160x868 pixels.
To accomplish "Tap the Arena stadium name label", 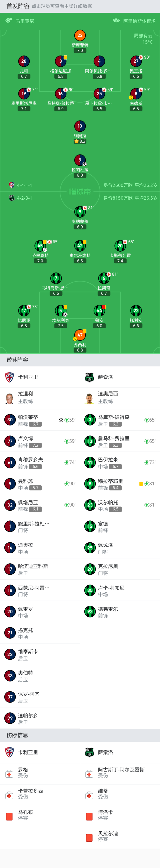I will coord(139,21).
